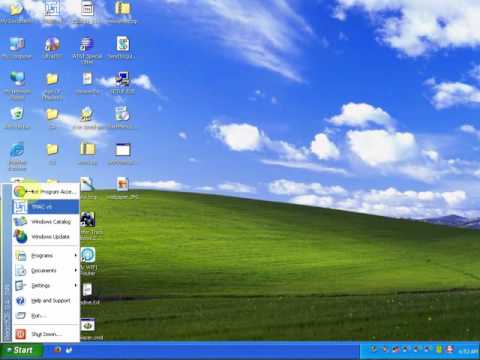Expand the Programs submenu arrow
Image resolution: width=480 pixels, height=360 pixels.
coord(76,256)
